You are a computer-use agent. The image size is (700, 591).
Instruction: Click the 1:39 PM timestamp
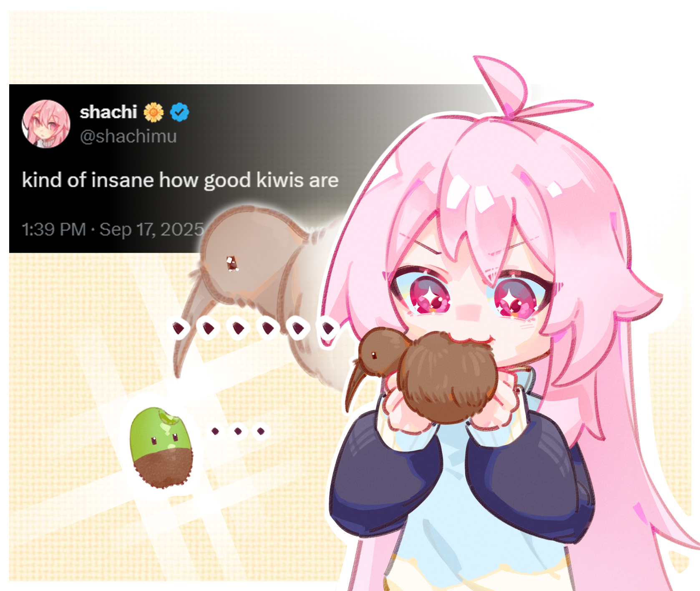pyautogui.click(x=54, y=229)
